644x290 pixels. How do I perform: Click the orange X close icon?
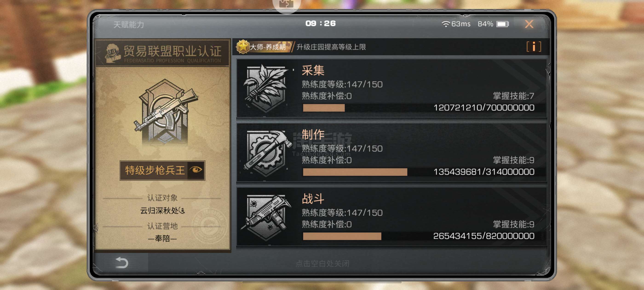pyautogui.click(x=529, y=24)
